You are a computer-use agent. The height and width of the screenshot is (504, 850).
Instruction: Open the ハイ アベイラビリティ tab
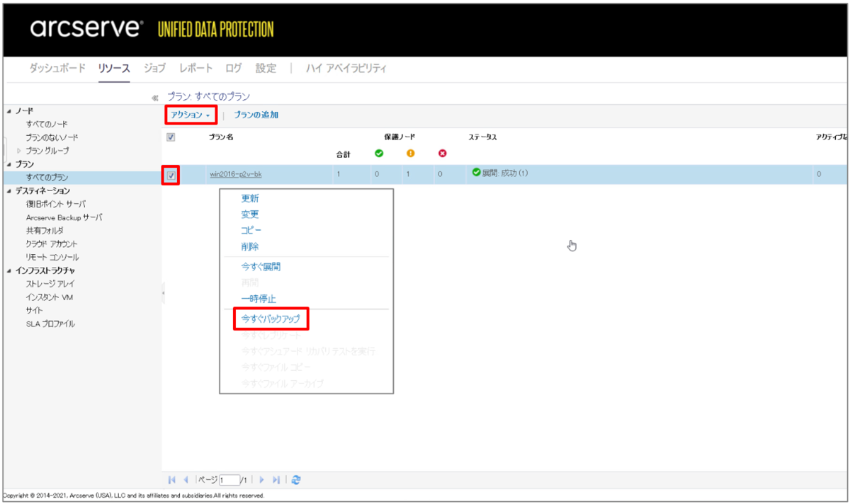(x=346, y=69)
